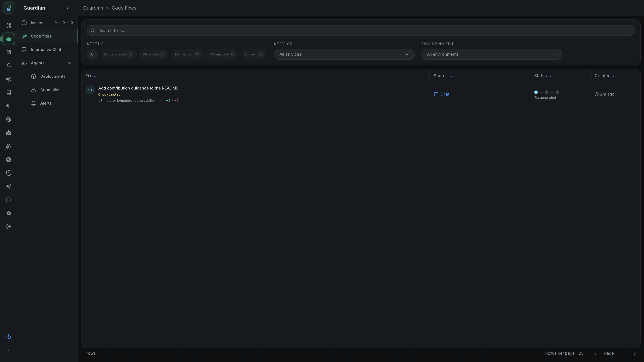The width and height of the screenshot is (644, 362).
Task: Open the chat bubble icon in left rail
Action: [x=9, y=200]
